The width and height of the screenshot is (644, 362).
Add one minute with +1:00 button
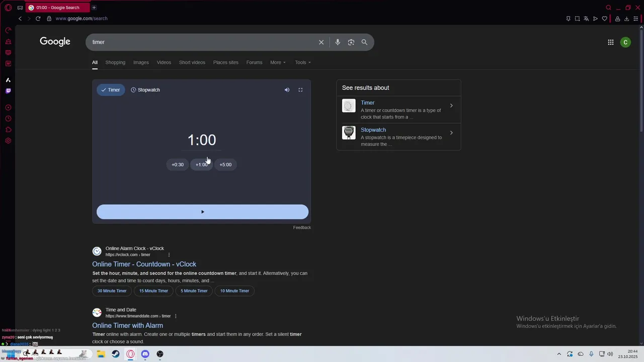coord(201,165)
